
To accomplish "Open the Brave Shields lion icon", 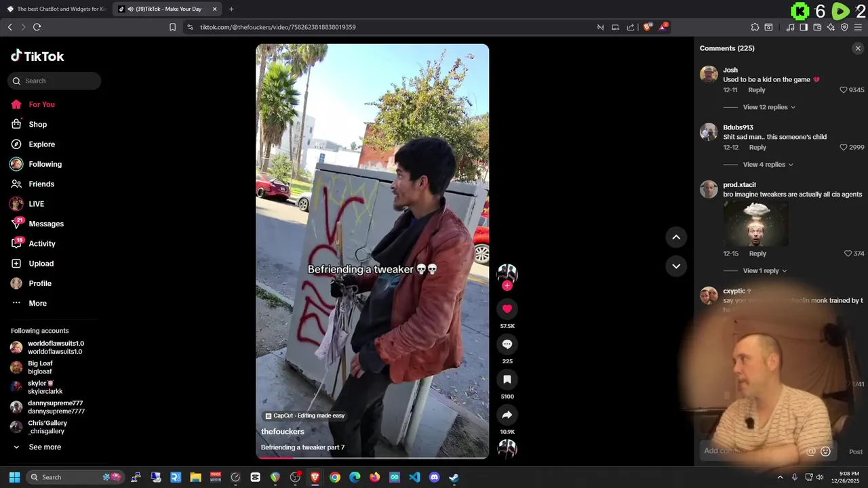I will [x=648, y=27].
